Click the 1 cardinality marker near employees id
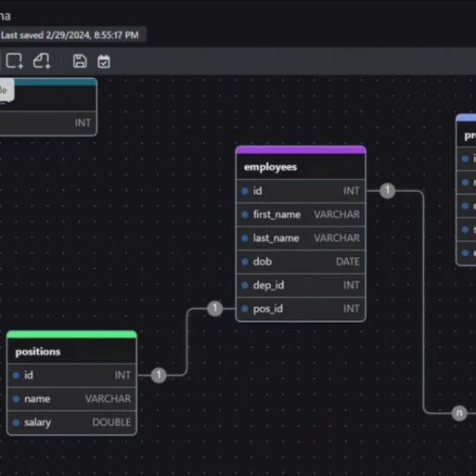Image resolution: width=476 pixels, height=476 pixels. 387,190
